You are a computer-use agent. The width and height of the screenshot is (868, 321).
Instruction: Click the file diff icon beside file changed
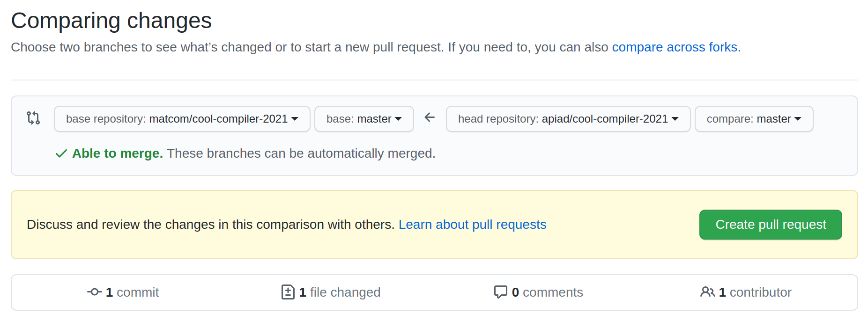288,292
